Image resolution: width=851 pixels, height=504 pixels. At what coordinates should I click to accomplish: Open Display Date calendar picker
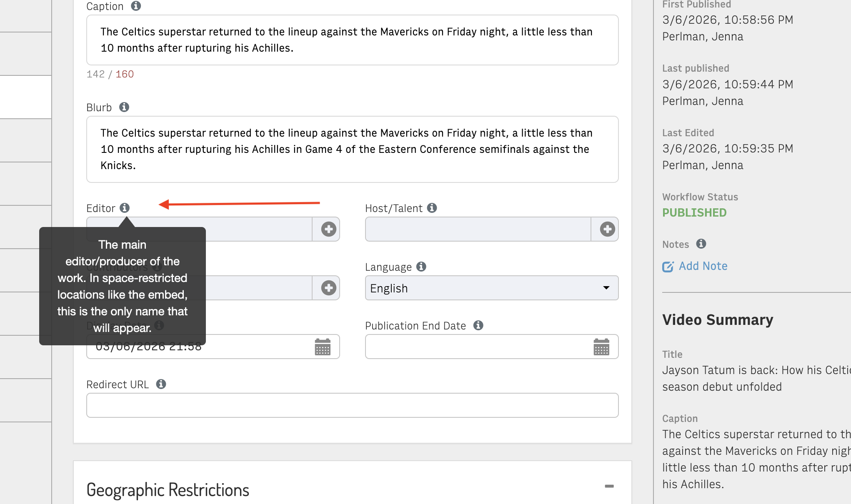click(323, 347)
